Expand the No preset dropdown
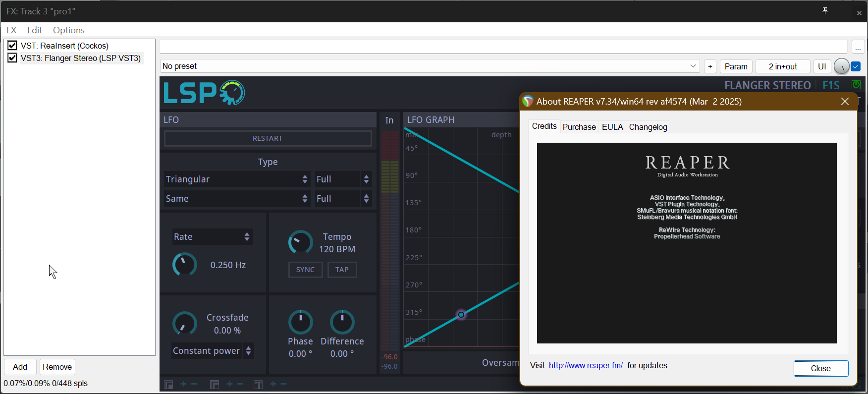Viewport: 868px width, 394px height. [430, 66]
